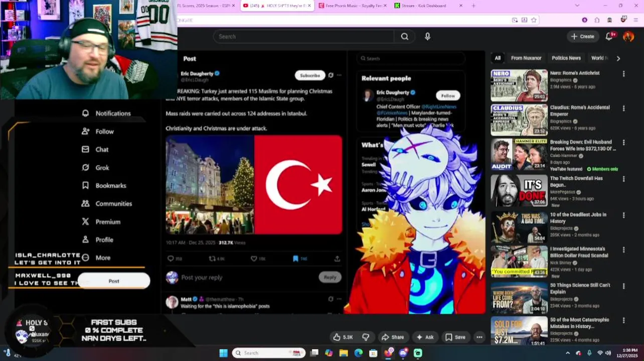
Task: Show hidden system tray icons
Action: (568, 353)
